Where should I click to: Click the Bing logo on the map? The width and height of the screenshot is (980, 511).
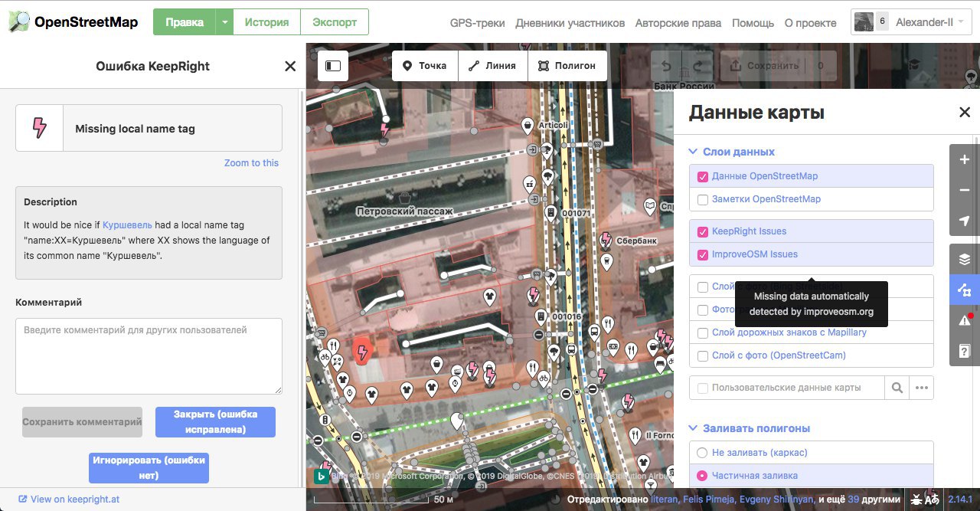pyautogui.click(x=322, y=476)
